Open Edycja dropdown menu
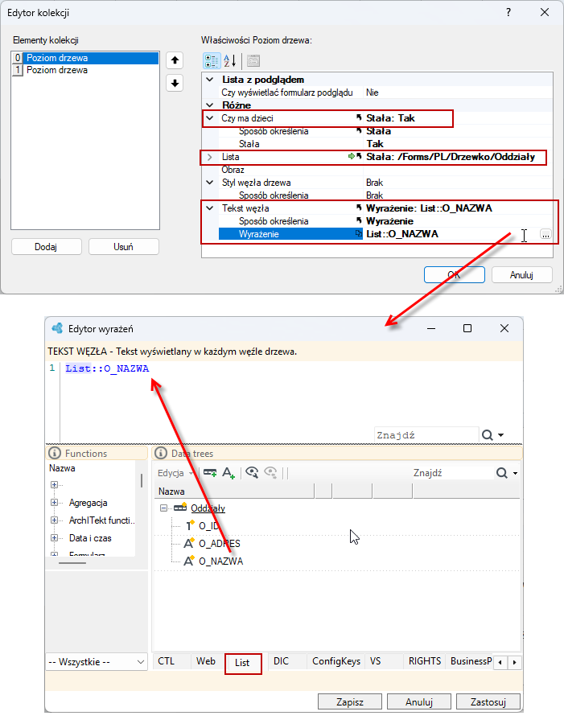 (x=175, y=473)
